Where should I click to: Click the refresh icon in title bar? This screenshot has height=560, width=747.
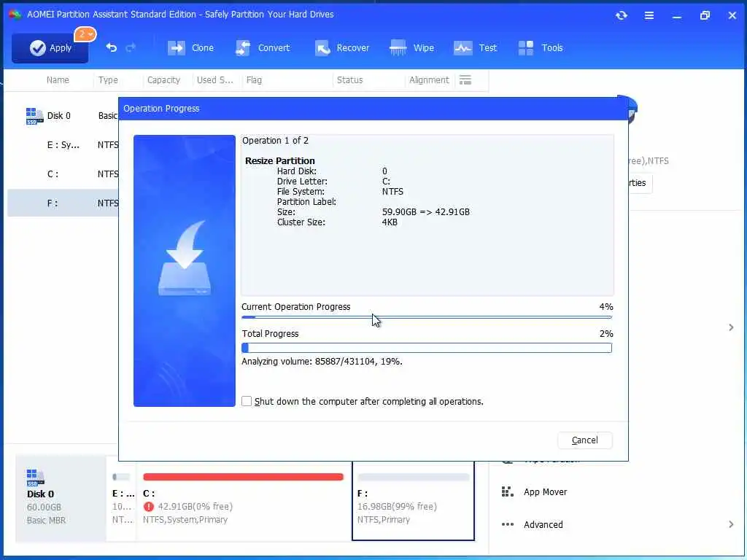[622, 15]
